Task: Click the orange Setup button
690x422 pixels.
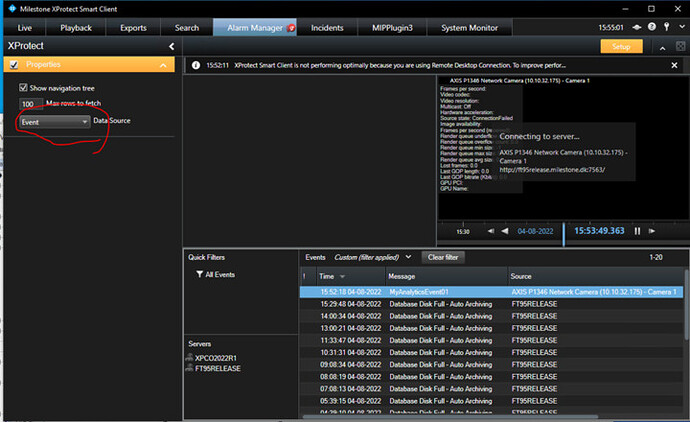Action: (621, 46)
